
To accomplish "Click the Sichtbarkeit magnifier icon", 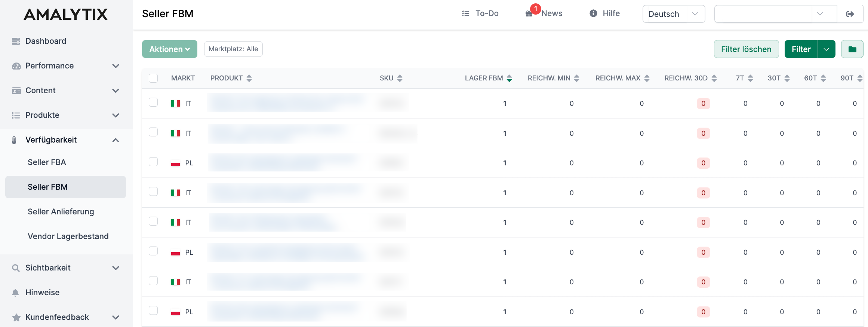I will pos(16,268).
